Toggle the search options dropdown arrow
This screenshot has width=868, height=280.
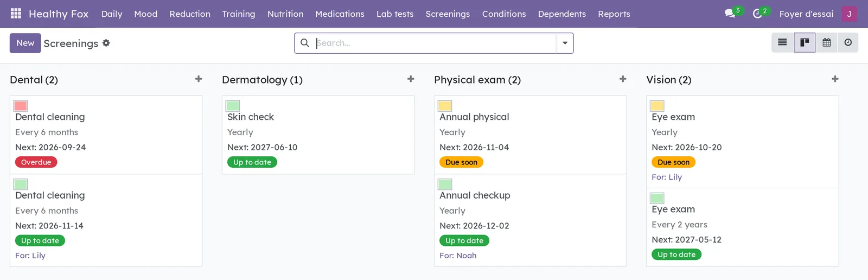[565, 43]
